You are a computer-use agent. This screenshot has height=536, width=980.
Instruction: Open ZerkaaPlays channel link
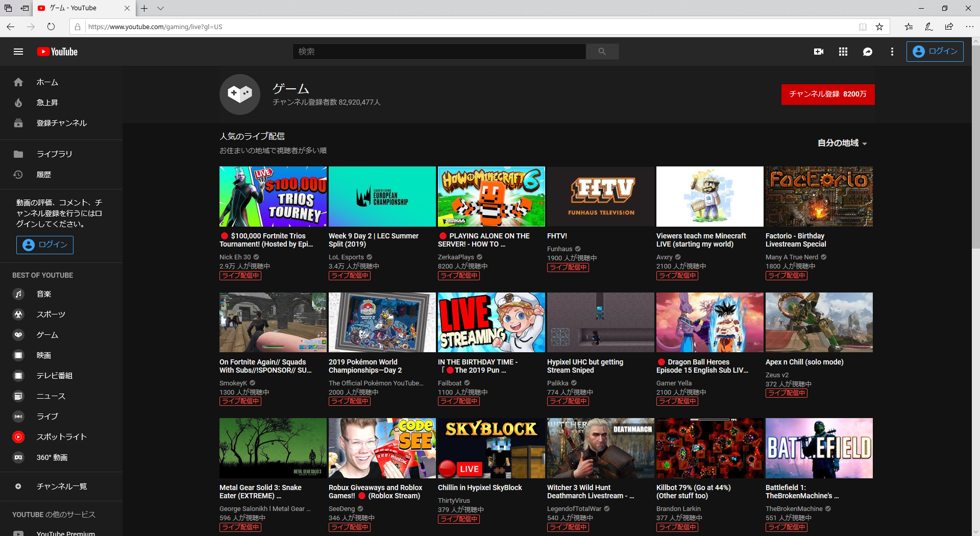[456, 257]
